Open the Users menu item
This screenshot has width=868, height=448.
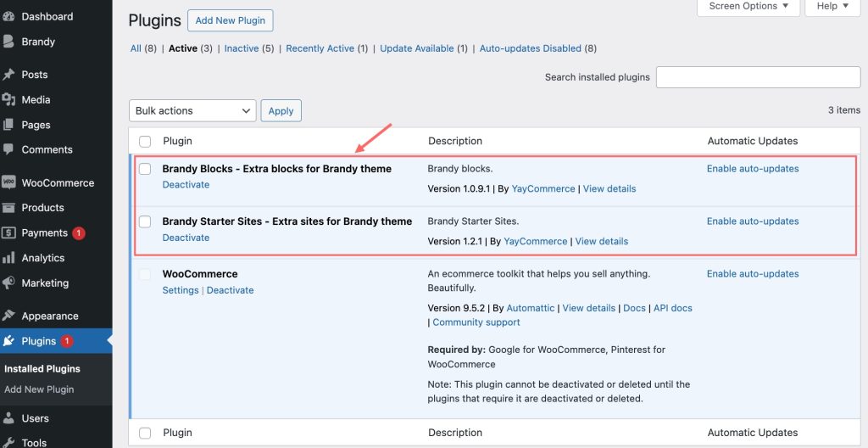[35, 418]
